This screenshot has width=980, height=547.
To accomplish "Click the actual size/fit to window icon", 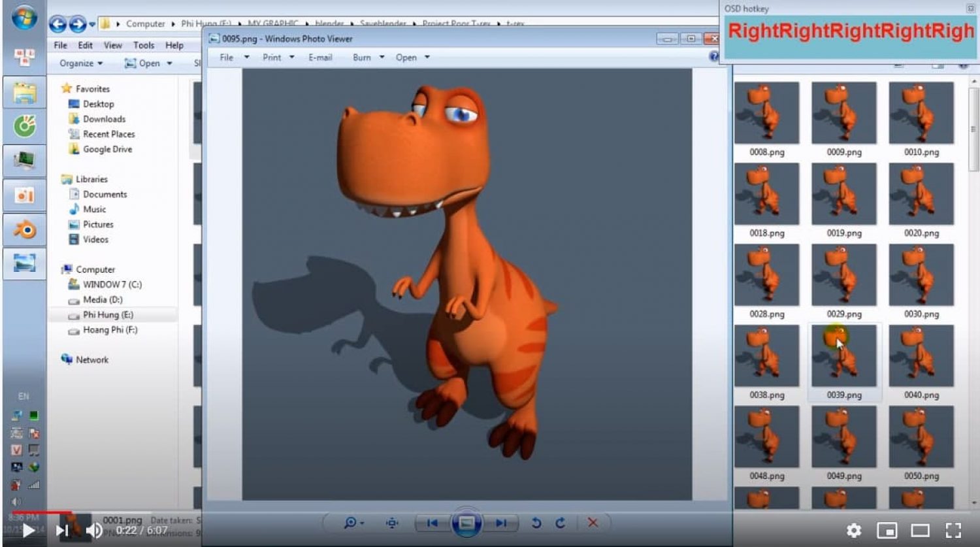I will point(392,523).
